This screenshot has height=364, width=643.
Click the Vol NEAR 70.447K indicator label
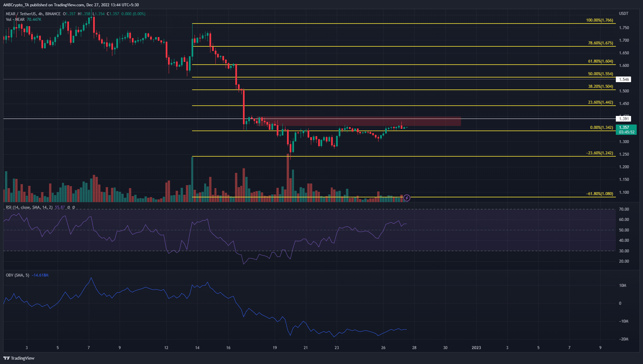(x=24, y=20)
